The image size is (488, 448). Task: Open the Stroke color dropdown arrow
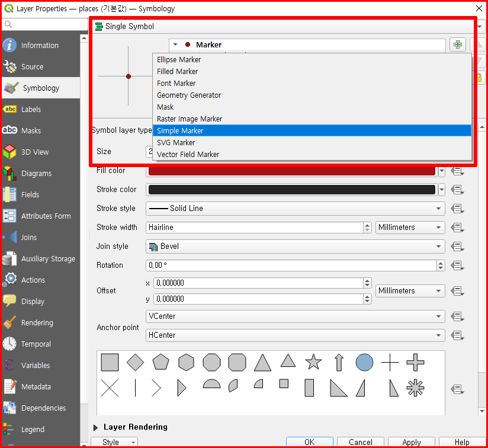coord(441,190)
